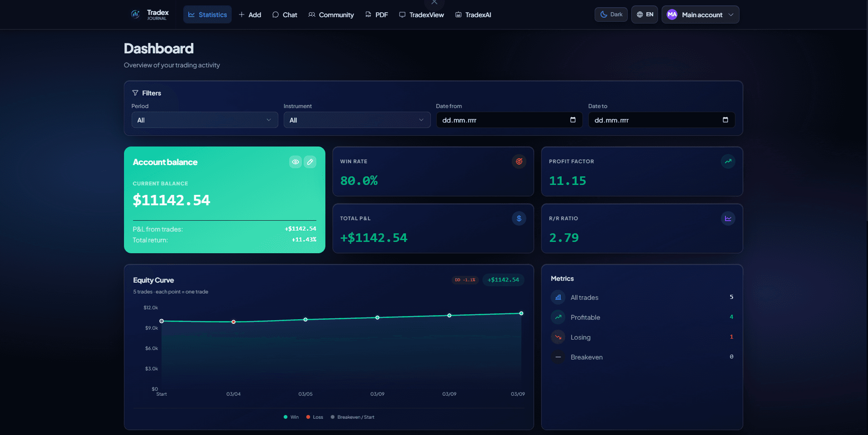Open TradexAI from the top navigation
Screen dimensions: 868x435
473,14
